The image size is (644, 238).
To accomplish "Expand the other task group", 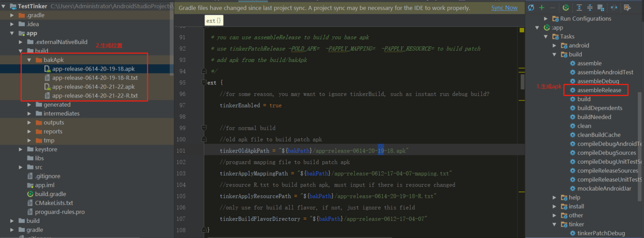I will click(x=554, y=215).
